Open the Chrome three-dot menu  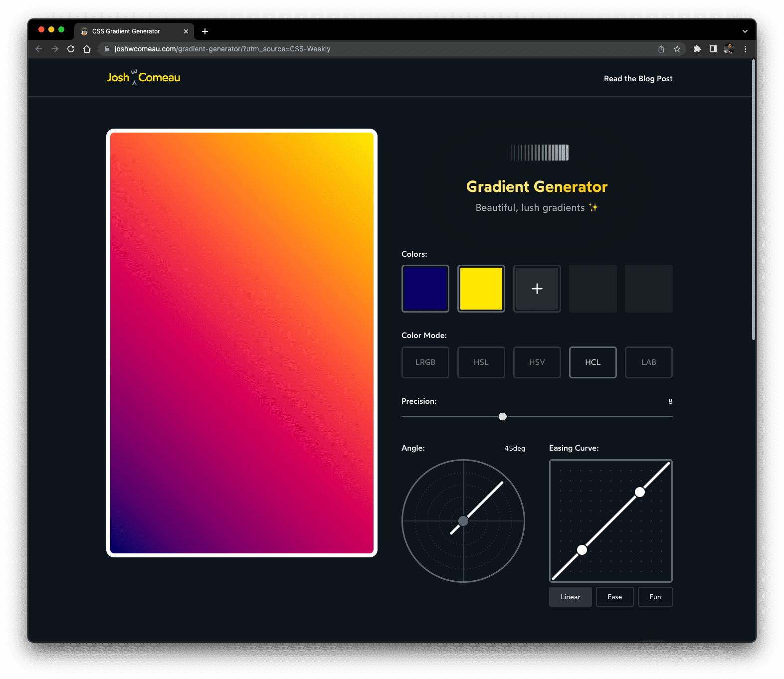pos(745,49)
